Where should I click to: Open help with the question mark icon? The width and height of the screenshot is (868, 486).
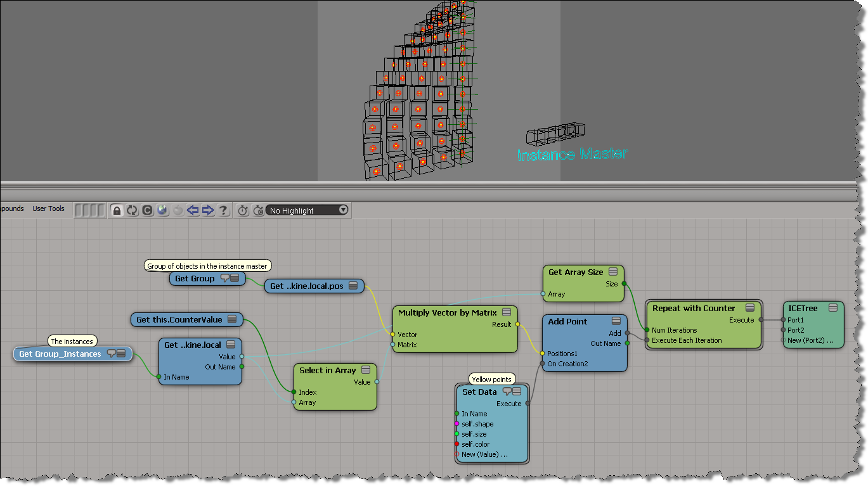[223, 210]
